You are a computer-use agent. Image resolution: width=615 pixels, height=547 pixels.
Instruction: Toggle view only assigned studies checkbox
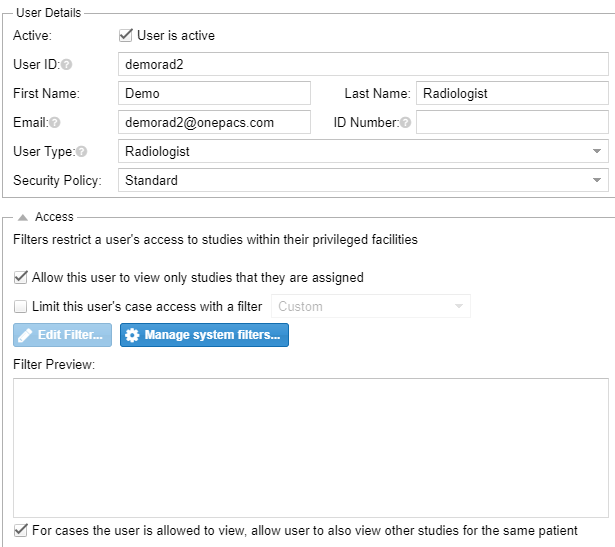click(x=20, y=277)
